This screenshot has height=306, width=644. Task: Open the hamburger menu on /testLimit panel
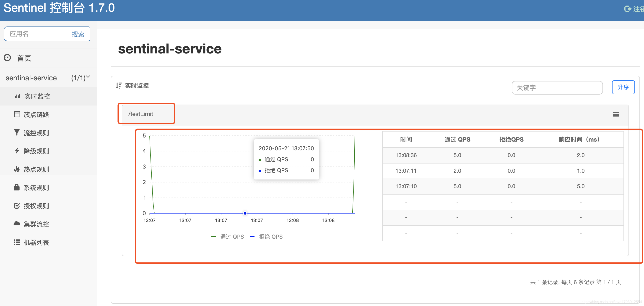click(616, 115)
